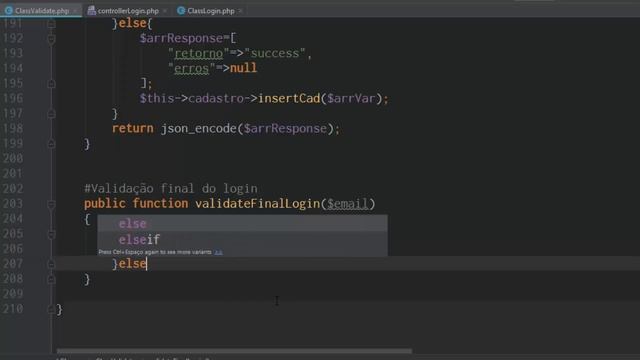
Task: Switch to the ClassLogin.php tab
Action: click(211, 11)
